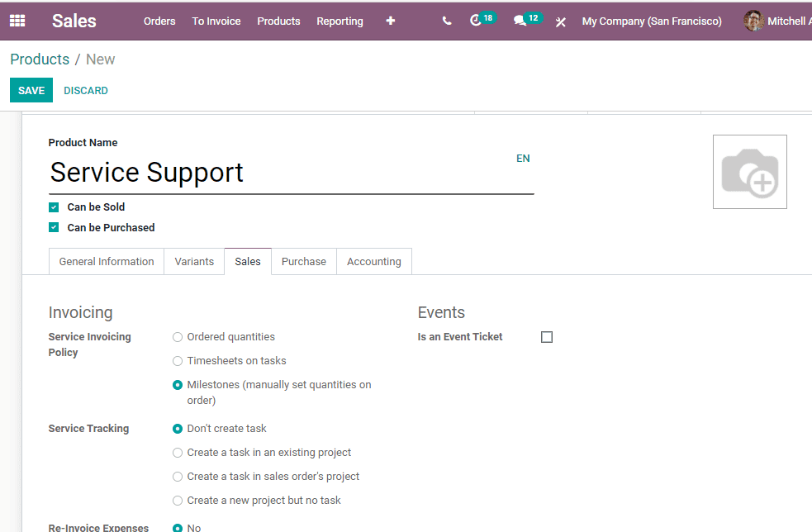Click the Events section heading
The image size is (812, 532).
pyautogui.click(x=441, y=312)
